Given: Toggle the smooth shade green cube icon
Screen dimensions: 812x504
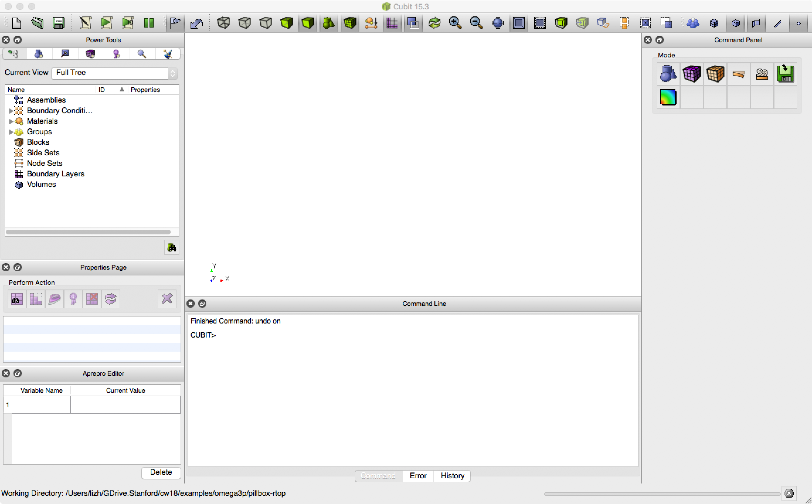Looking at the screenshot, I should click(x=308, y=23).
